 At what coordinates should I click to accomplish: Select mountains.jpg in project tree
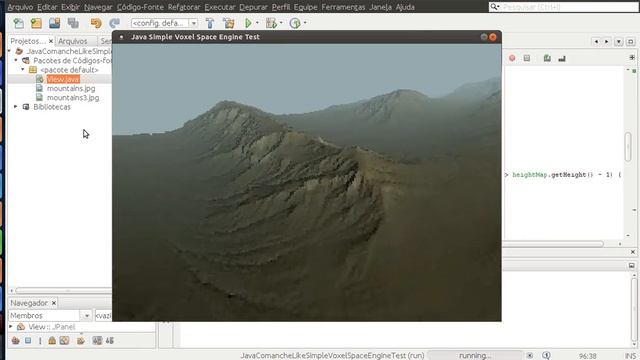click(71, 88)
